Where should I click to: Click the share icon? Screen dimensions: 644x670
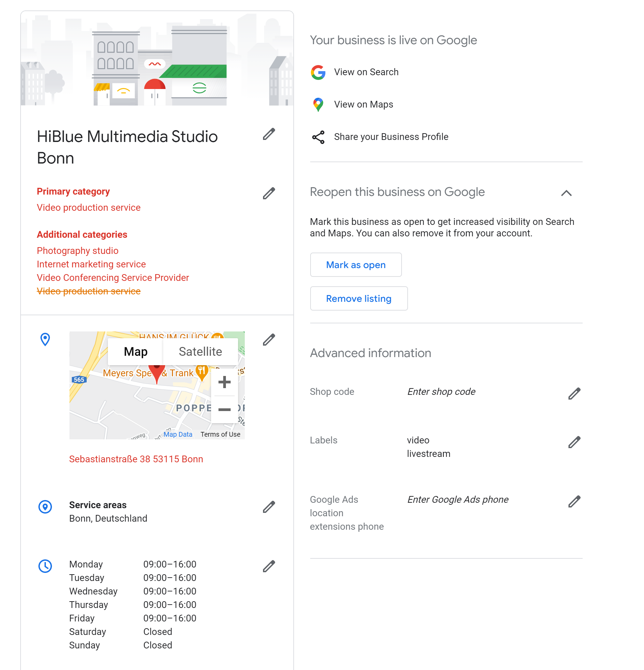tap(318, 137)
